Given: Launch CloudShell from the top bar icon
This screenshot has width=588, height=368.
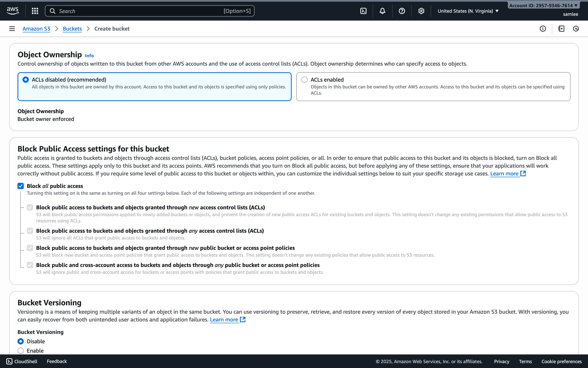Looking at the screenshot, I should (363, 11).
